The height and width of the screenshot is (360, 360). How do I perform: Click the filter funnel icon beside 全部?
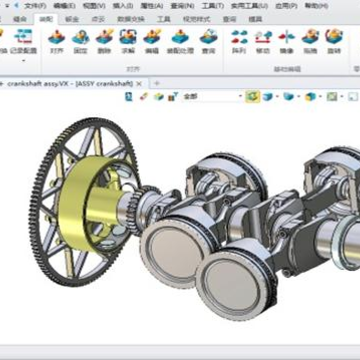[x=173, y=97]
